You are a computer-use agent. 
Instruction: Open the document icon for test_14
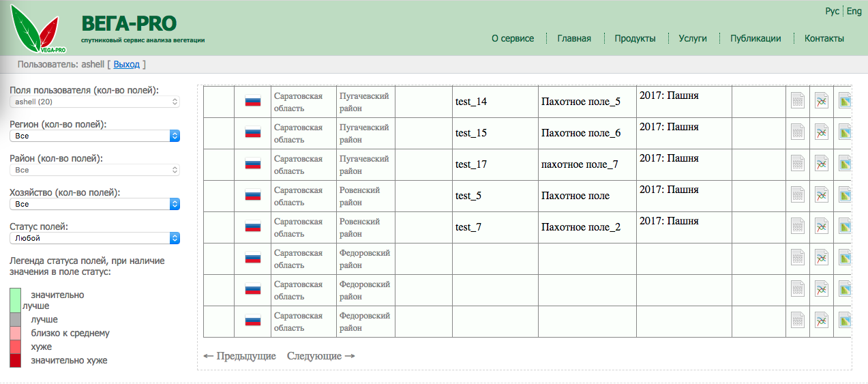[797, 102]
